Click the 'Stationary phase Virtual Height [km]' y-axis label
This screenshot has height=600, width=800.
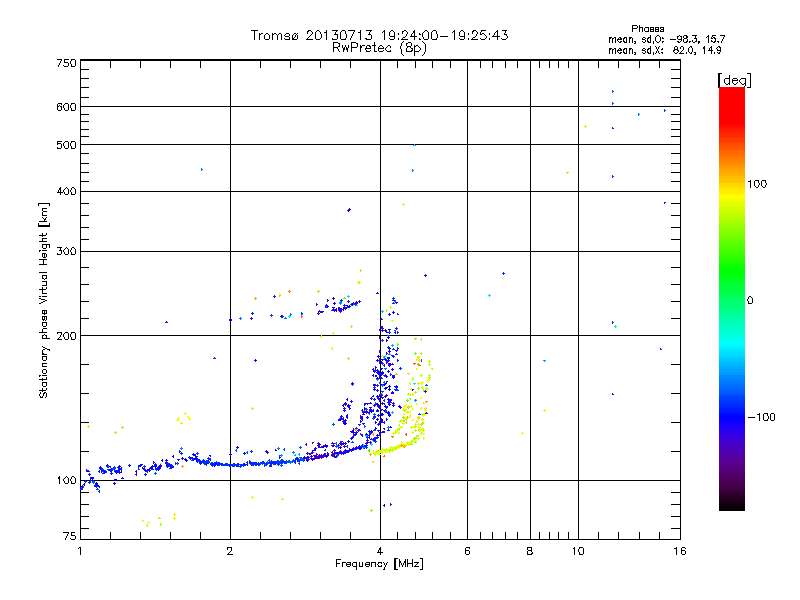(44, 300)
